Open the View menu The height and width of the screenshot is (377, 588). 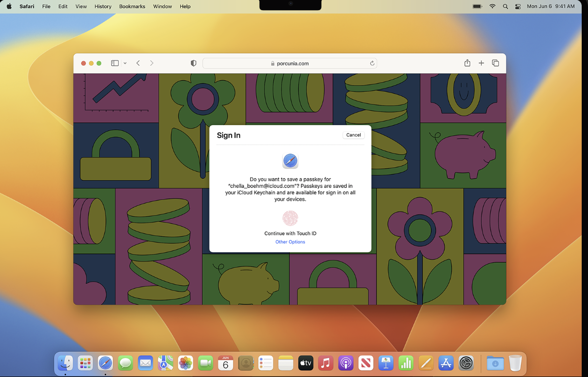81,6
